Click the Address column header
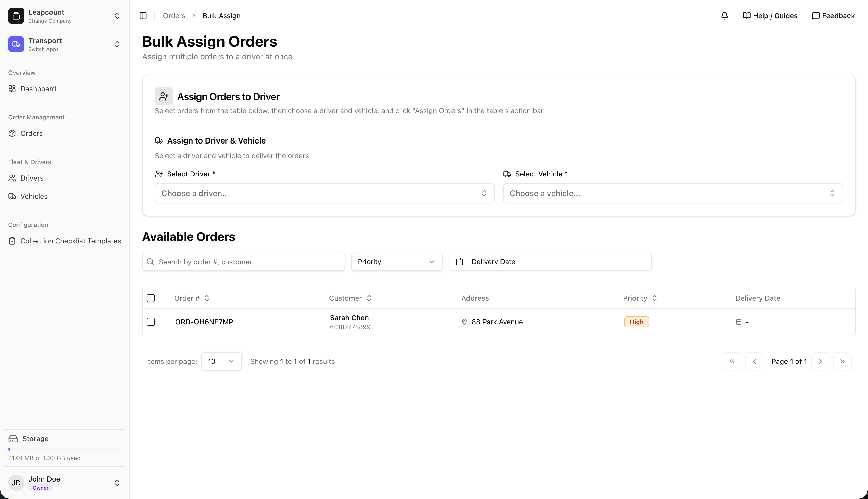868x499 pixels. 475,298
